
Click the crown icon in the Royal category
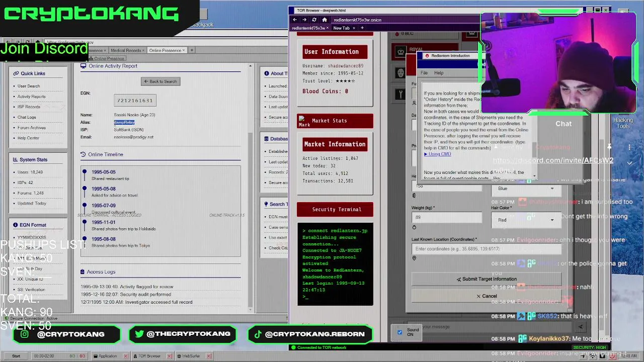pos(400,52)
